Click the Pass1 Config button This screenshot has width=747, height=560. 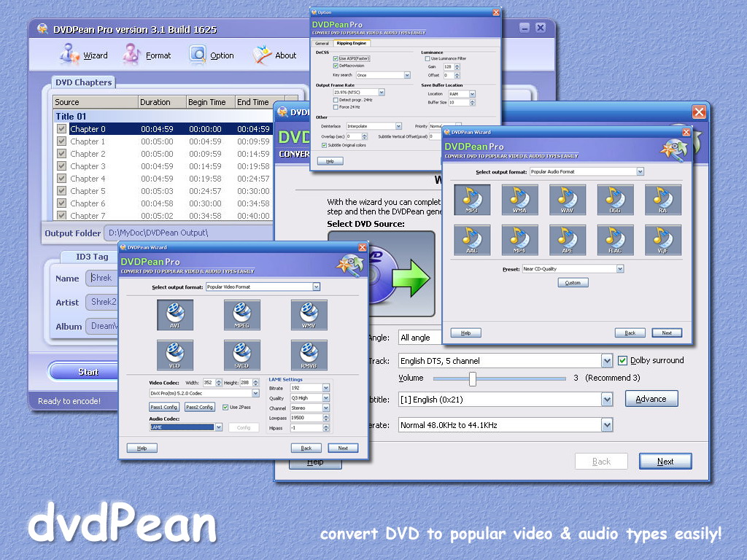[163, 408]
